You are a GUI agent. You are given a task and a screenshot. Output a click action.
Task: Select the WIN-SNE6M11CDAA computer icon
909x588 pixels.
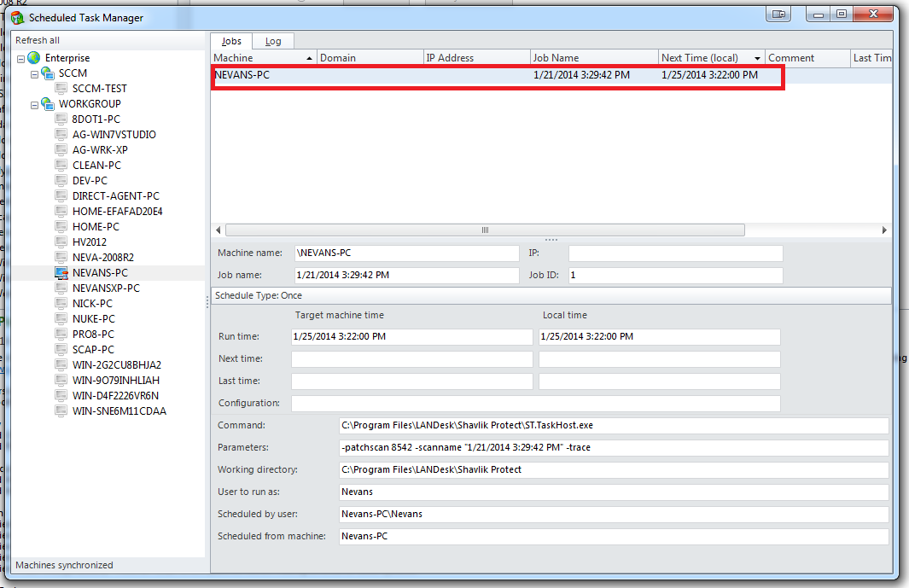pyautogui.click(x=61, y=410)
